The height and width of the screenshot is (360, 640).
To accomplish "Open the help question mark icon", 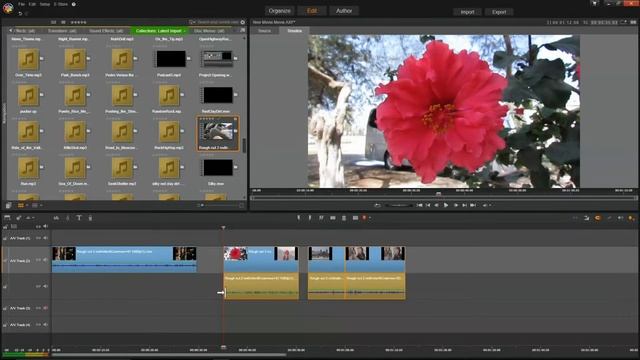I will (74, 4).
